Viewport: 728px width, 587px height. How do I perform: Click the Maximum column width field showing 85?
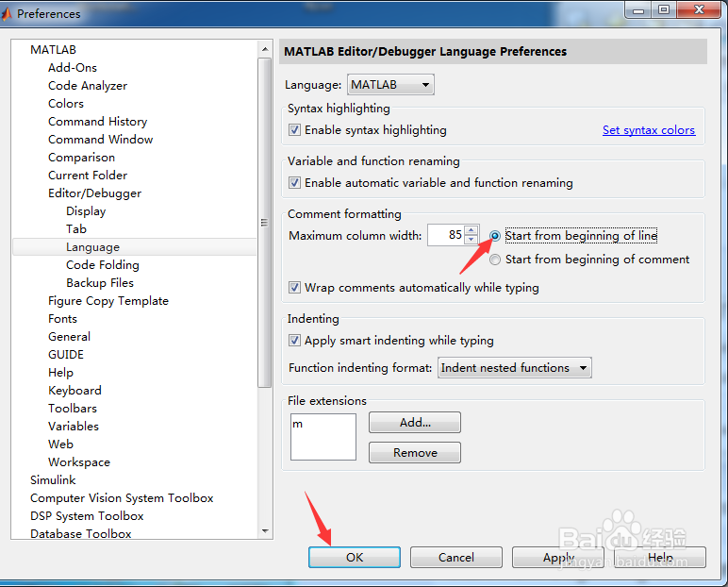pyautogui.click(x=446, y=235)
